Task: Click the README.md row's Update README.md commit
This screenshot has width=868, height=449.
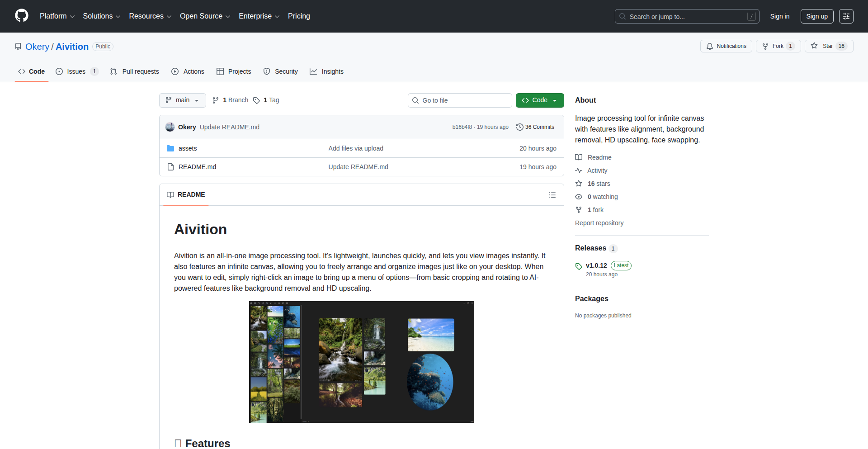Action: click(x=358, y=167)
